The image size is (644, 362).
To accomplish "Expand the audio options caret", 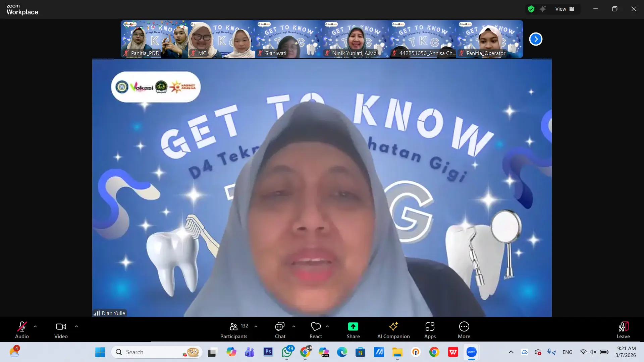I will [35, 326].
